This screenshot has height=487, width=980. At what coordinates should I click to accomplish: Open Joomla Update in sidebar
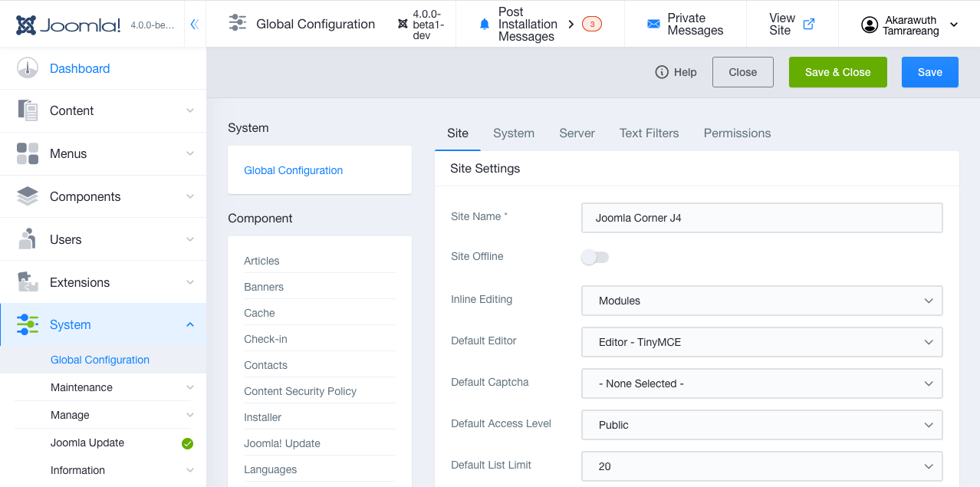87,443
